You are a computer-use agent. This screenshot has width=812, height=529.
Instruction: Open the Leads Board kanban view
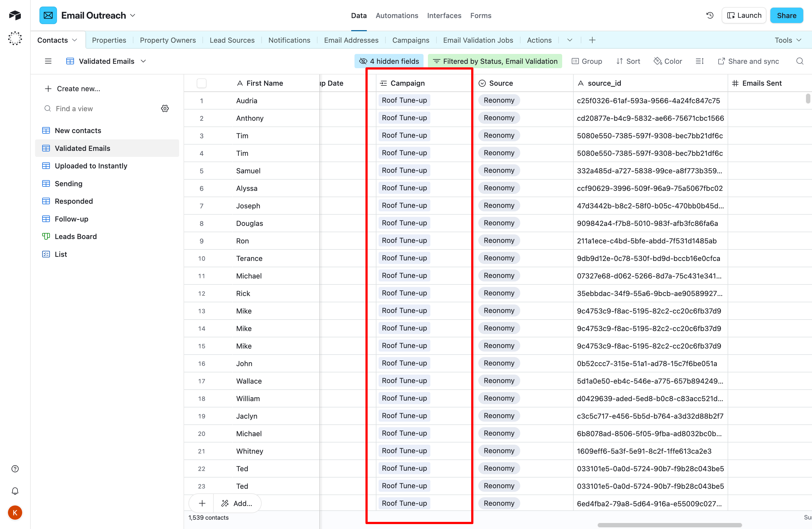click(75, 236)
